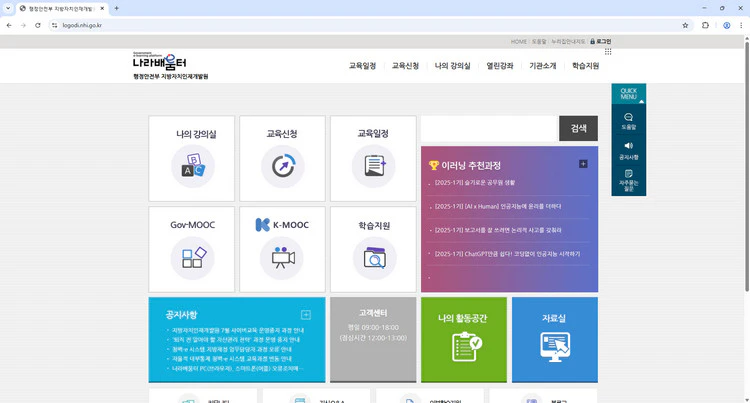Open the 학습지원 magnifier icon tile

point(374,257)
